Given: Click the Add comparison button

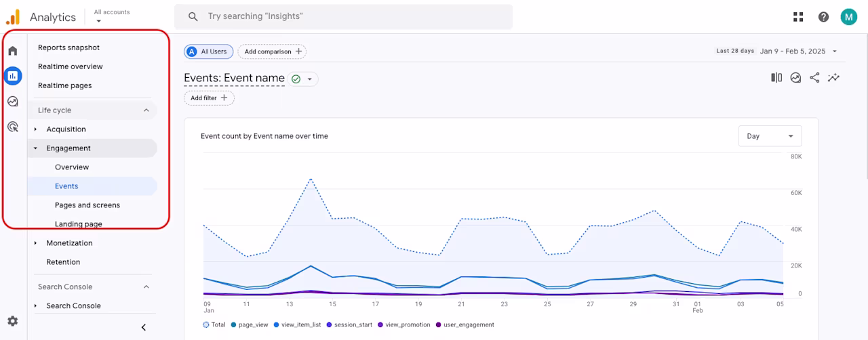Looking at the screenshot, I should [272, 51].
